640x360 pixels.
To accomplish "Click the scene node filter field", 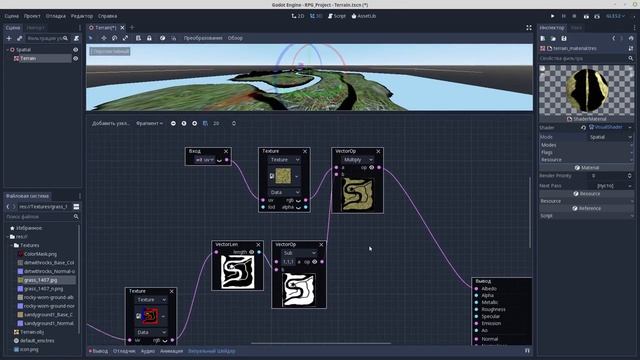I will tap(47, 38).
